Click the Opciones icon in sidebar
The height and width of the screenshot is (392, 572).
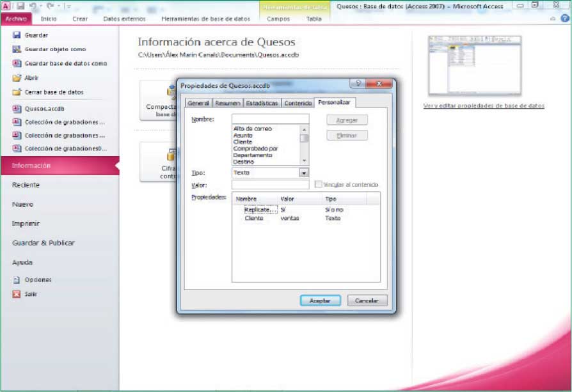coord(17,280)
